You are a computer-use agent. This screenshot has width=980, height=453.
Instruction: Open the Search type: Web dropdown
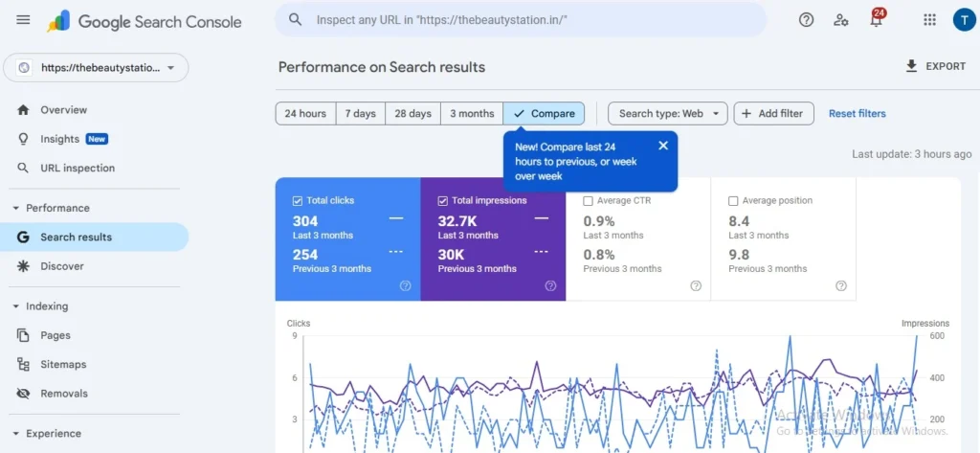(668, 114)
